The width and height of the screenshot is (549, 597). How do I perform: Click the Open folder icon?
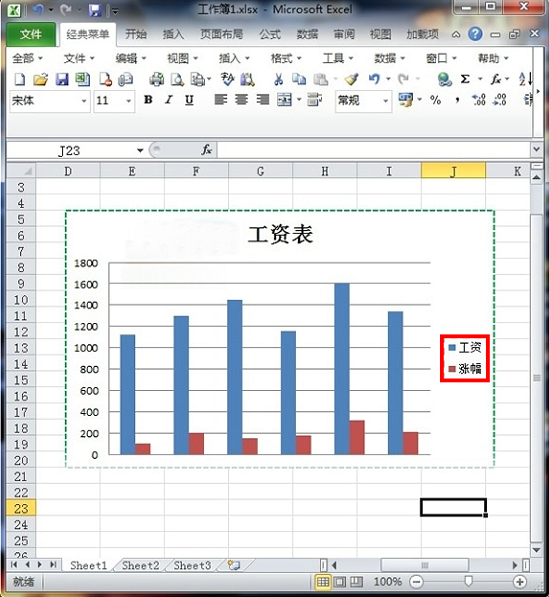pos(40,79)
